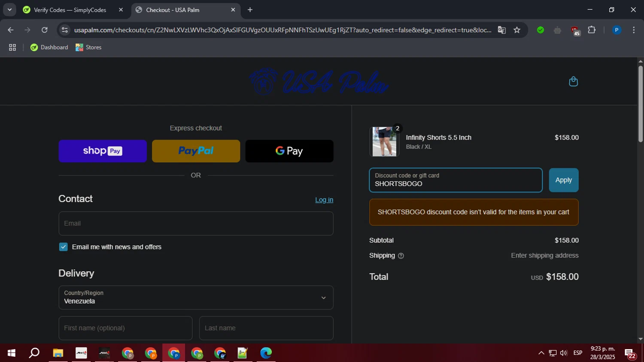Image resolution: width=644 pixels, height=362 pixels.
Task: Click the volume speaker tray icon
Action: [x=564, y=353]
